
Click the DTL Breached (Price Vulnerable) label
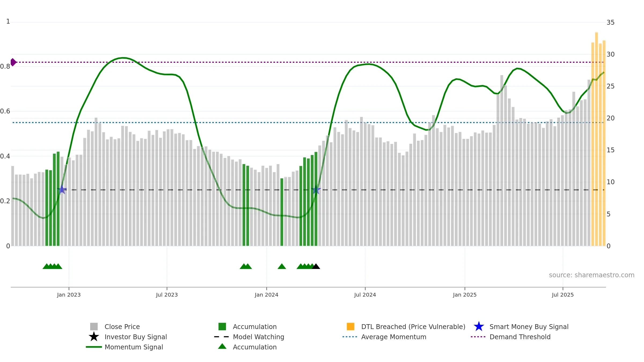tap(413, 327)
